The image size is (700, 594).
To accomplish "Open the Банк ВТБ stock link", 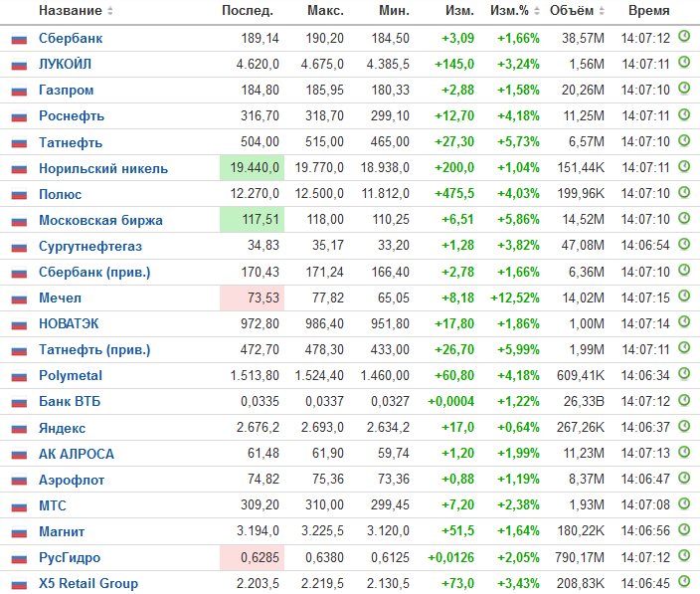I will (x=70, y=402).
